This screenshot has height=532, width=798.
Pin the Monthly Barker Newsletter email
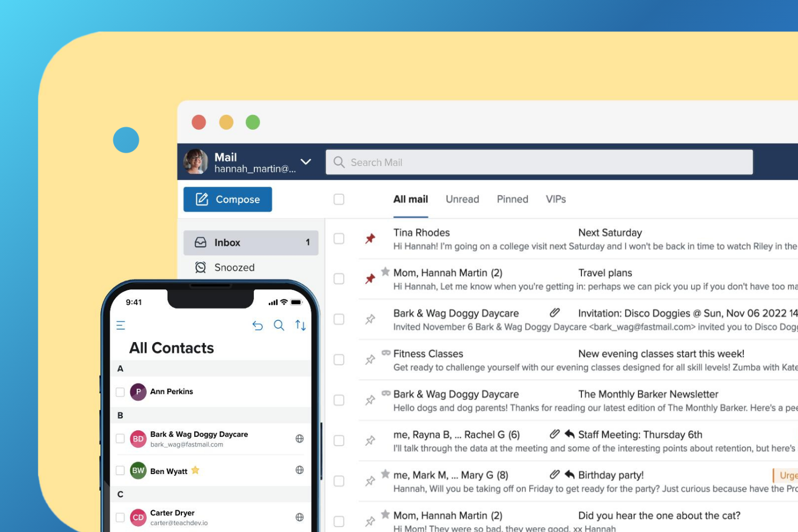pos(370,400)
